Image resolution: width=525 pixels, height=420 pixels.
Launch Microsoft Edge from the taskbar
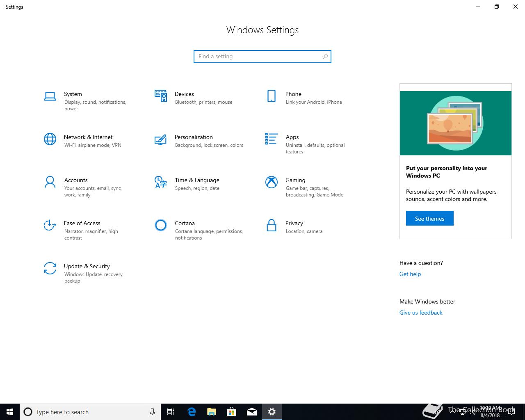[x=191, y=412]
